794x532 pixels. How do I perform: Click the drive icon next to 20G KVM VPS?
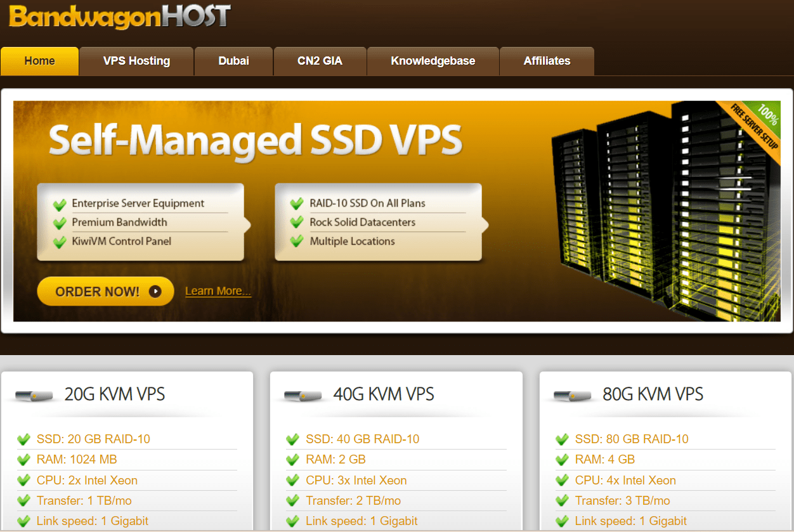[x=35, y=396]
